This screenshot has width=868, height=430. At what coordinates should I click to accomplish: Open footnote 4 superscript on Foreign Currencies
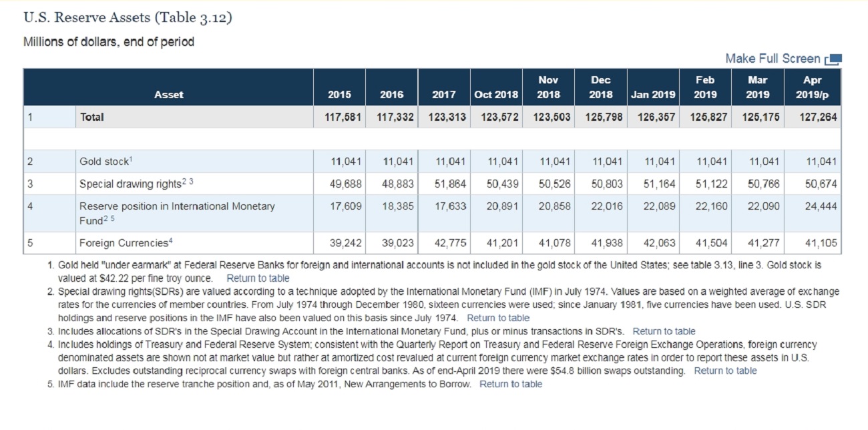click(x=171, y=240)
